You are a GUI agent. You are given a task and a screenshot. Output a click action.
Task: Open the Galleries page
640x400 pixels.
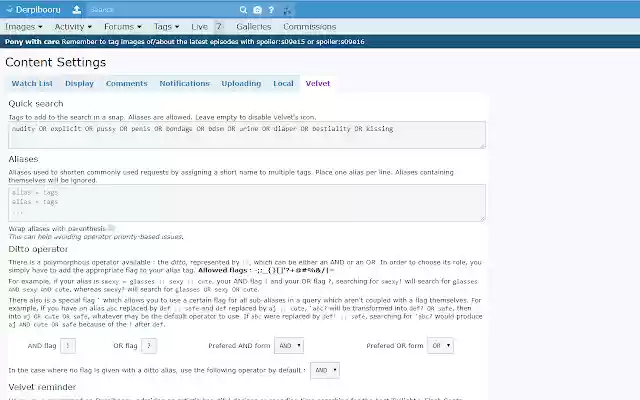(253, 27)
